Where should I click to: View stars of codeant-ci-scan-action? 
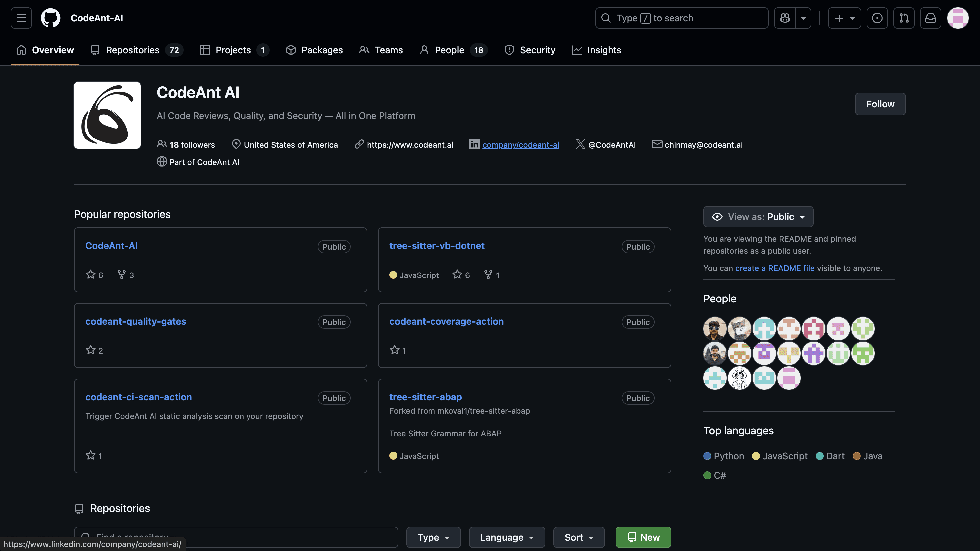pos(94,455)
